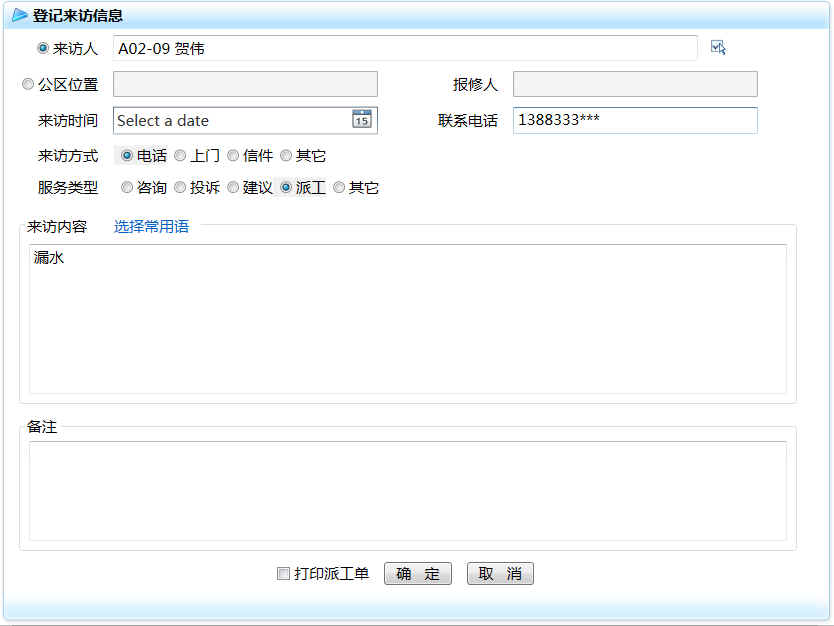The height and width of the screenshot is (626, 834).
Task: Click the 确定 button
Action: click(x=418, y=573)
